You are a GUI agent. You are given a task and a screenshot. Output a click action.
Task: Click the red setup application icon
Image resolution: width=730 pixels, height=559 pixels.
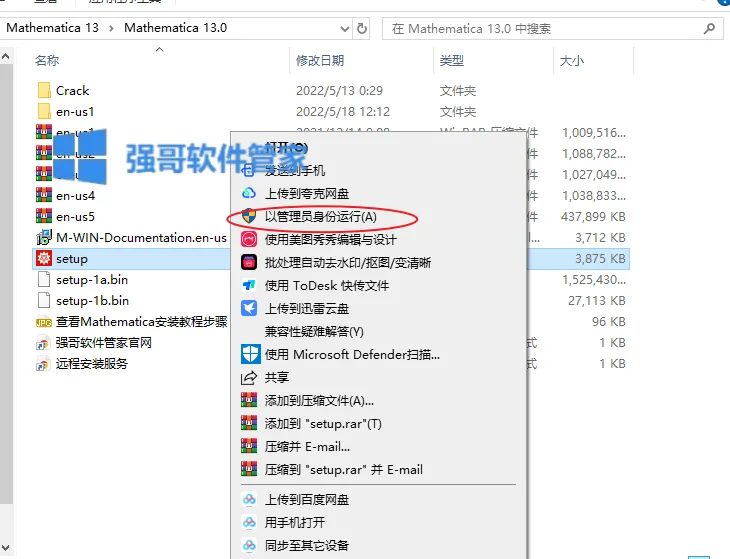coord(44,258)
